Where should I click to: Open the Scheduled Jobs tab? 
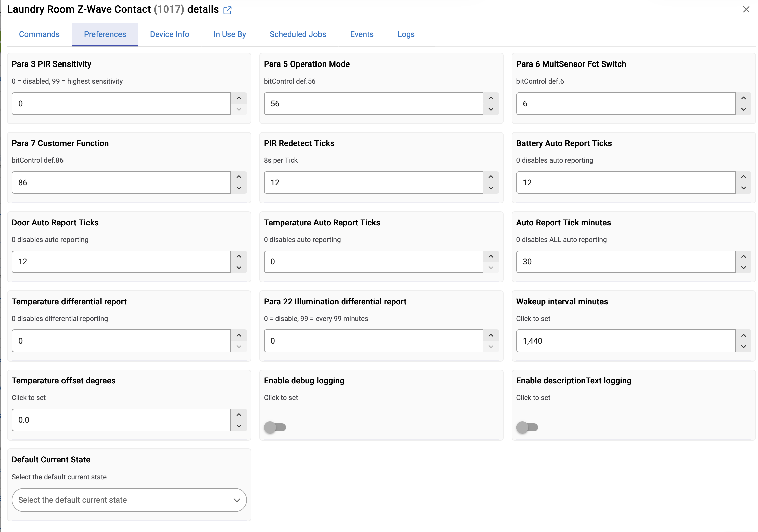298,34
